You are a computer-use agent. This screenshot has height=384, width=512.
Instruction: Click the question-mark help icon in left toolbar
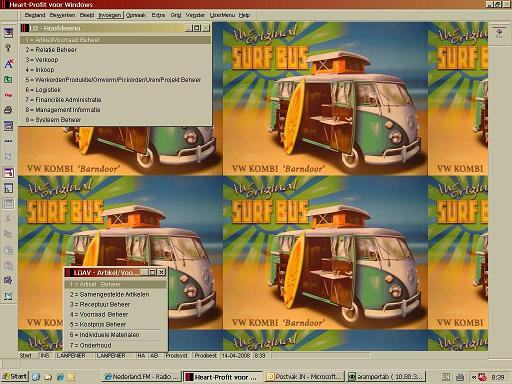(x=8, y=48)
